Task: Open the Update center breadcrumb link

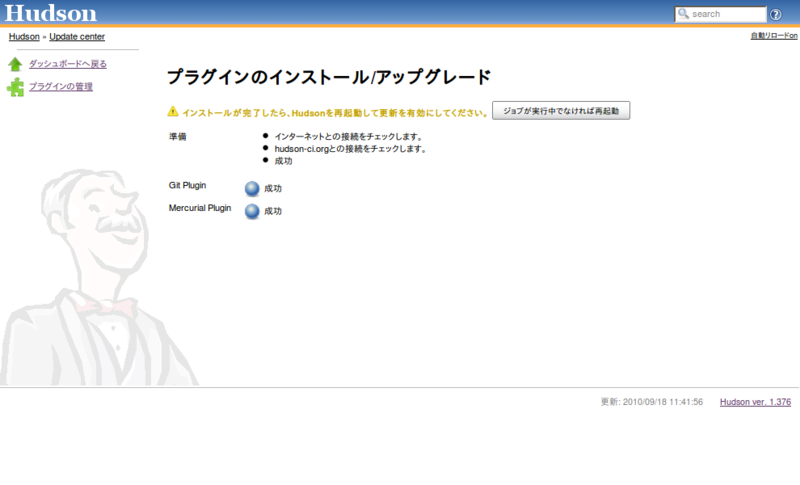Action: point(77,37)
